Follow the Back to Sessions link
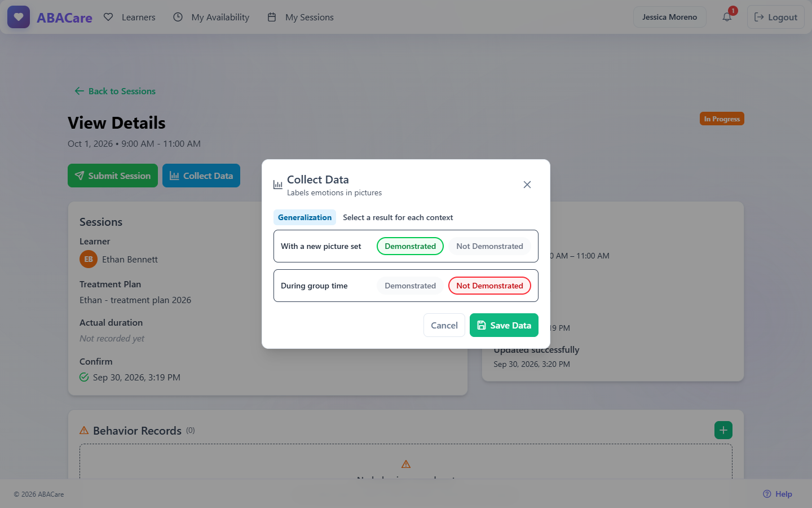This screenshot has width=812, height=508. (x=115, y=91)
